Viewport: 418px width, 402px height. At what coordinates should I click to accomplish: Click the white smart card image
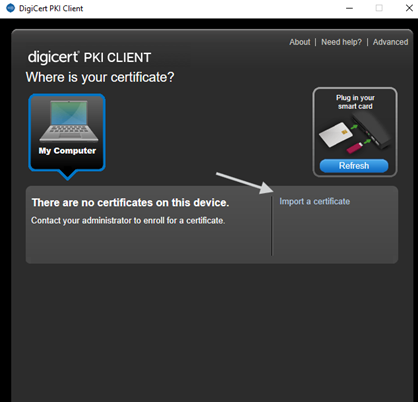[334, 134]
